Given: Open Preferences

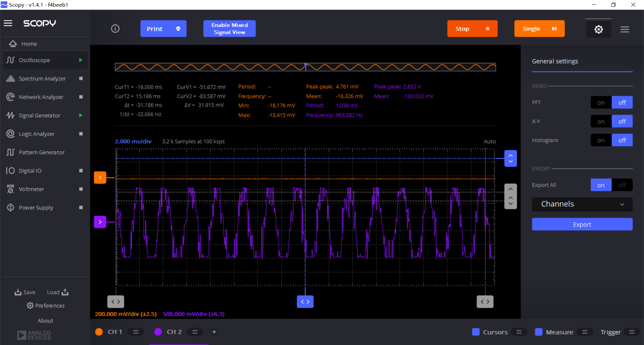Looking at the screenshot, I should coord(46,305).
